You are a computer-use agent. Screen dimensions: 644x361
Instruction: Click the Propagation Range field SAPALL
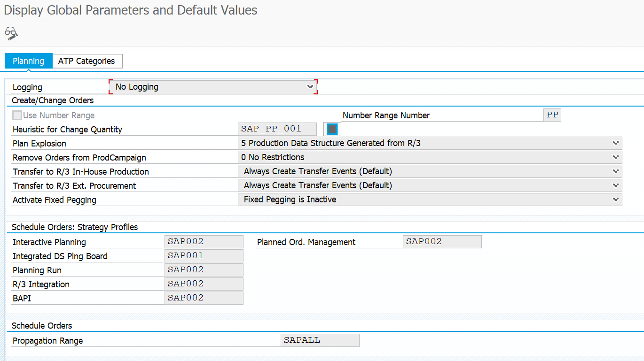pyautogui.click(x=320, y=340)
